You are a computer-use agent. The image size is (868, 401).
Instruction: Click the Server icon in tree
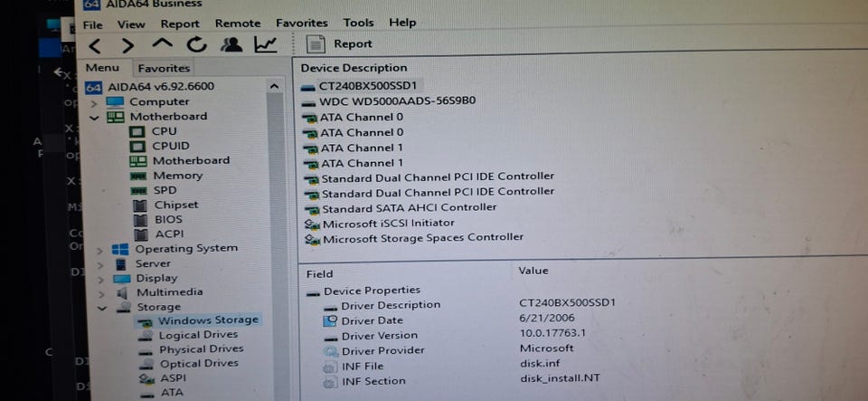[119, 264]
